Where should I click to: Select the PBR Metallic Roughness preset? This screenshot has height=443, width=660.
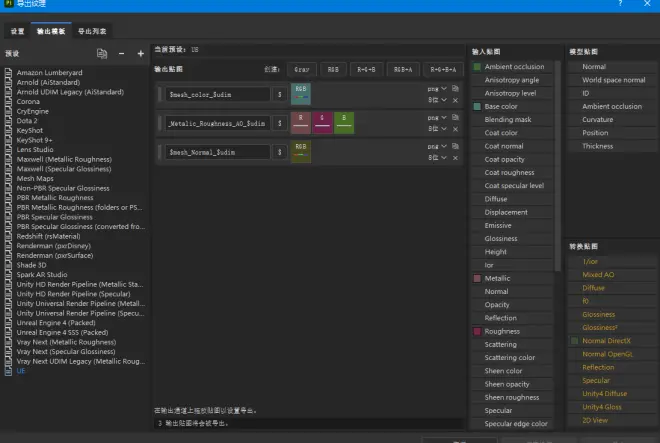click(55, 197)
